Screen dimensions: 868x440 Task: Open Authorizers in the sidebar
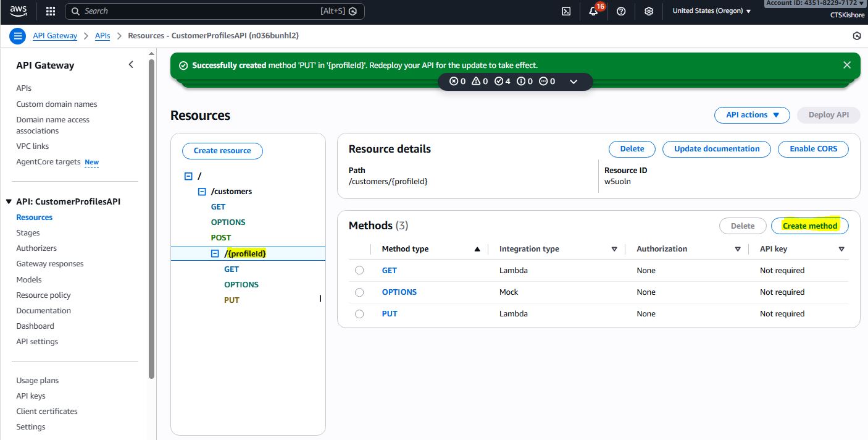pyautogui.click(x=36, y=248)
